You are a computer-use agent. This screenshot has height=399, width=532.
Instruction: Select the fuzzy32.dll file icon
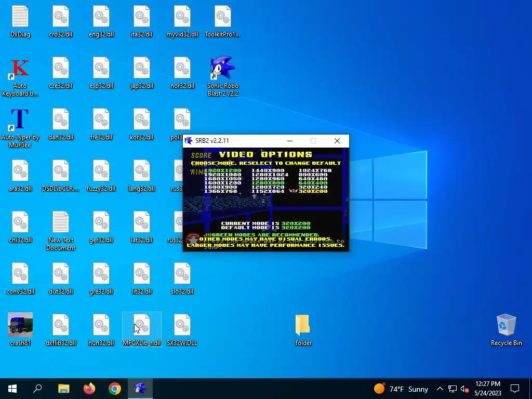pos(101,170)
